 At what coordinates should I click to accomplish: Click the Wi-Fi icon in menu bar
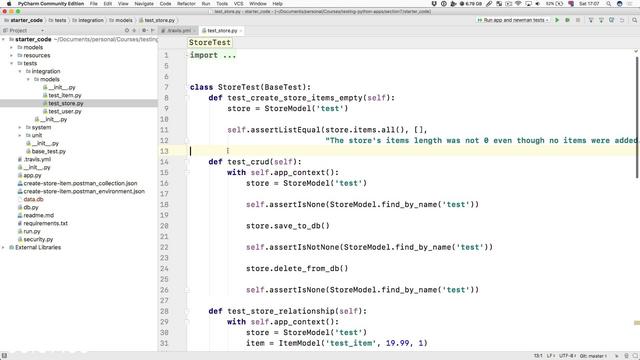[518, 4]
